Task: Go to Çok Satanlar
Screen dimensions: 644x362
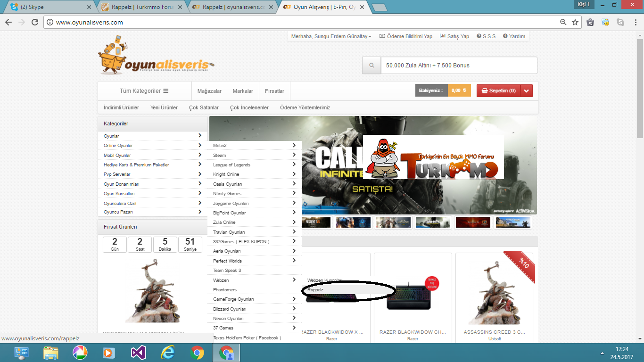Action: 204,107
